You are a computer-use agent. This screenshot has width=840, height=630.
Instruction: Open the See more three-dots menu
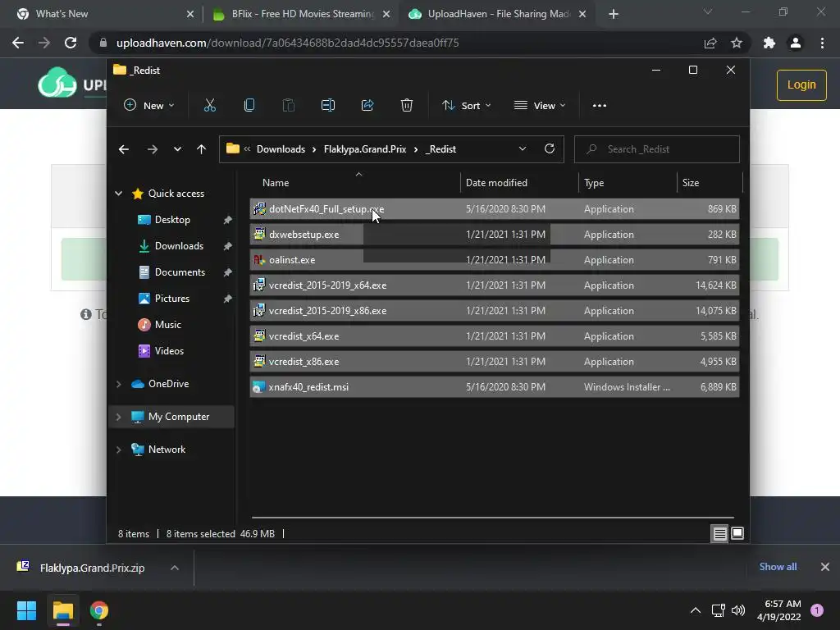point(600,106)
